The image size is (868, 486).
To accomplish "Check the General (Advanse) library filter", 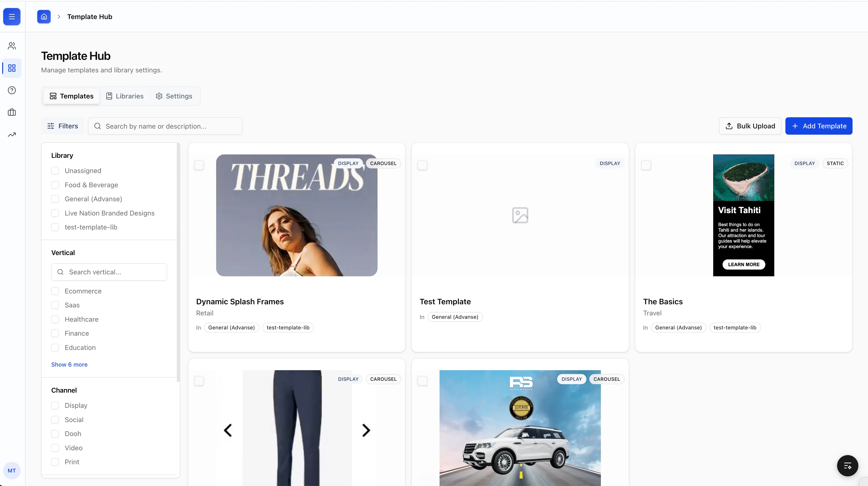I will 55,199.
